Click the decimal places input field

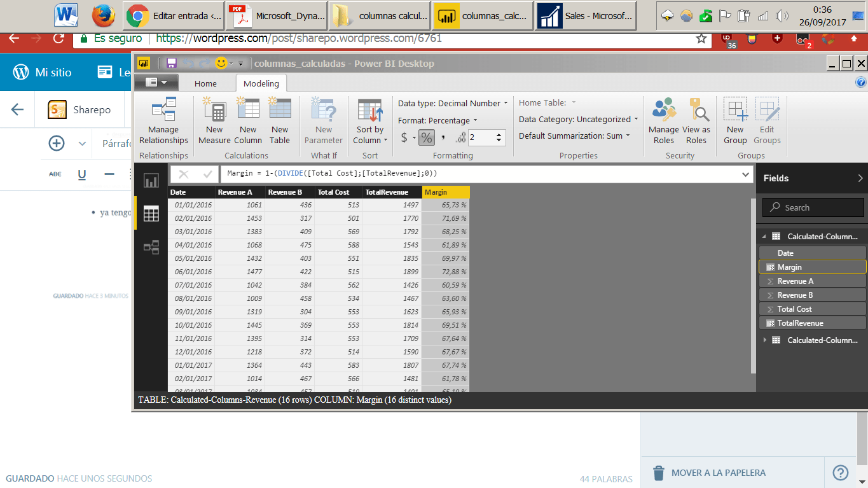(x=480, y=137)
